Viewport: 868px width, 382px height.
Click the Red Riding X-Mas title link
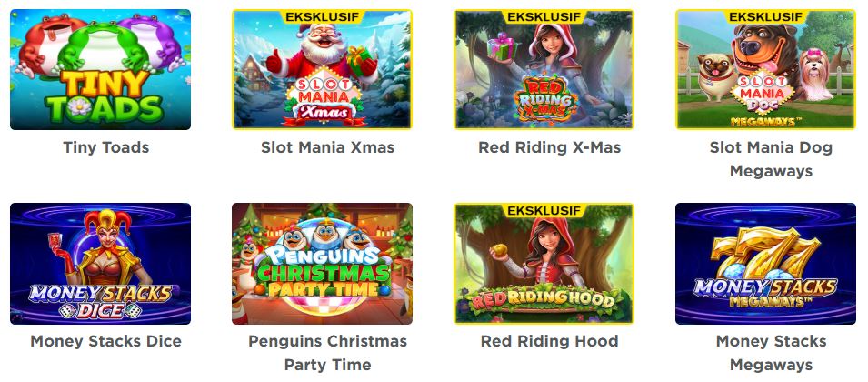pos(550,148)
